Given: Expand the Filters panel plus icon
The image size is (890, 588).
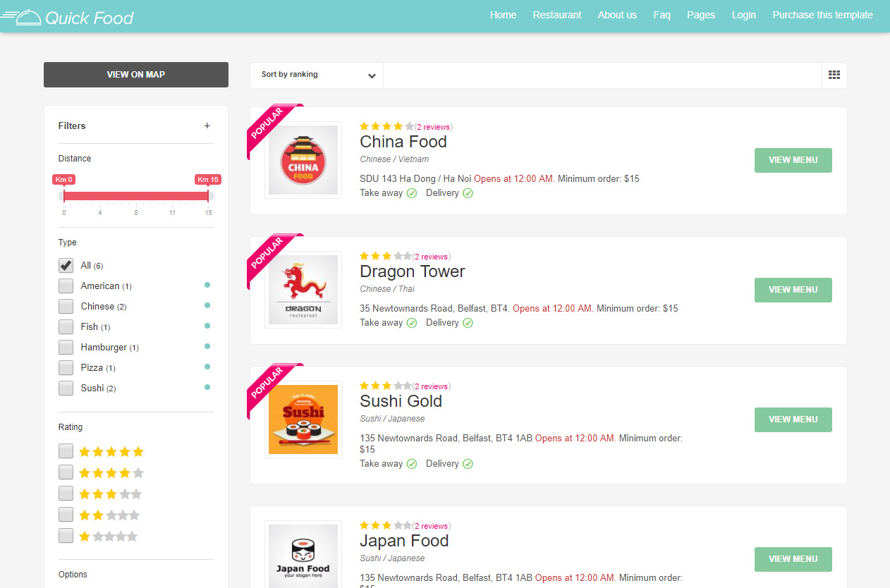Looking at the screenshot, I should click(x=207, y=126).
